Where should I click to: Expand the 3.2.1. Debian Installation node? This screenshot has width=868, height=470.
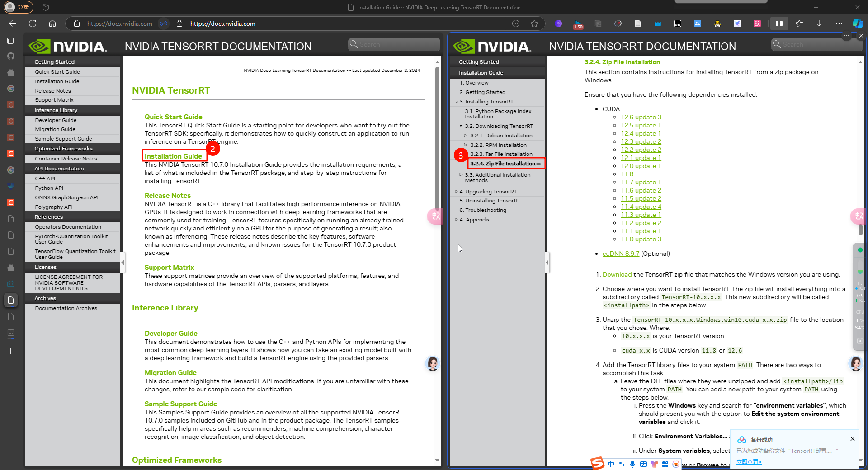(x=466, y=136)
